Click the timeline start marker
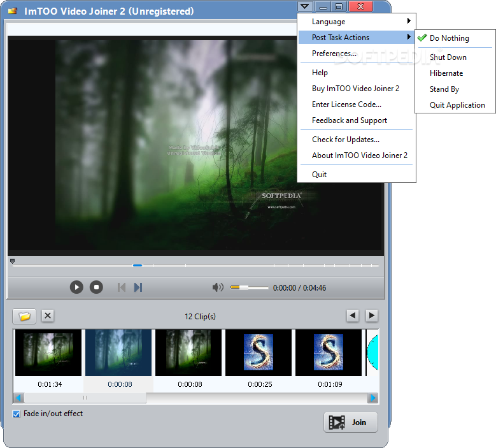This screenshot has width=496, height=448. coord(12,261)
